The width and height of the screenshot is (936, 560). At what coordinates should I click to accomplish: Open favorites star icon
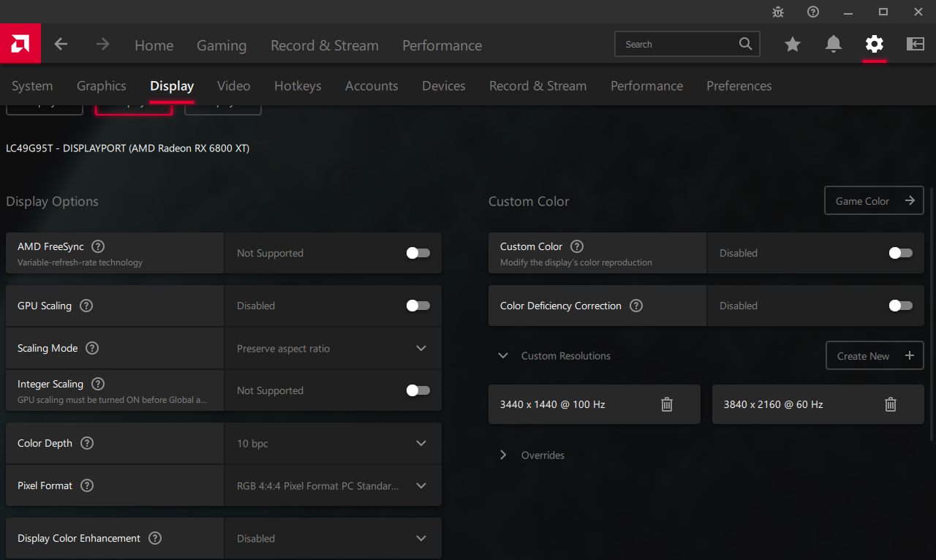pos(793,45)
